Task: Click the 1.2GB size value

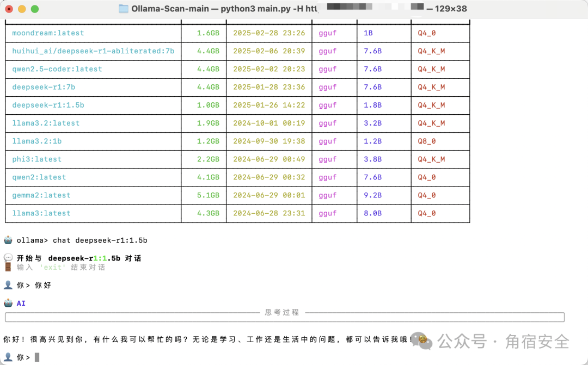Action: [x=208, y=141]
